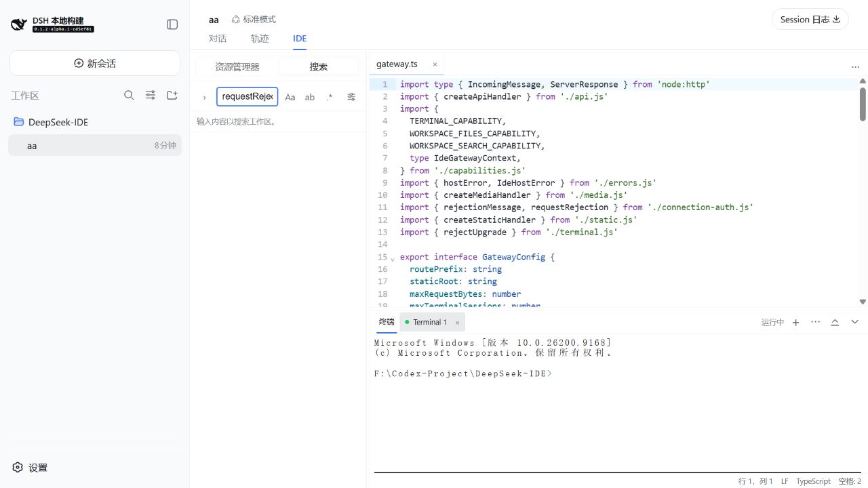Click the 空格: 2 indentation setting
The height and width of the screenshot is (488, 868).
[x=850, y=481]
